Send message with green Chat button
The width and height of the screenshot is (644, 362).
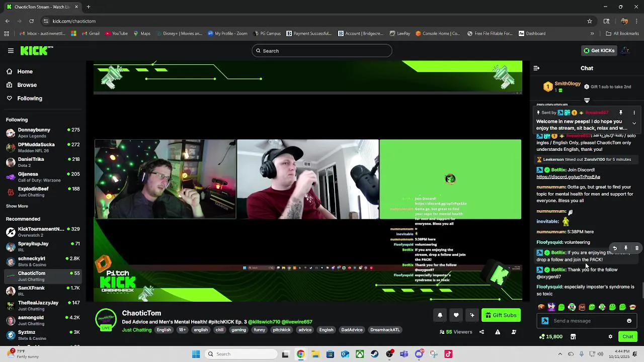628,336
